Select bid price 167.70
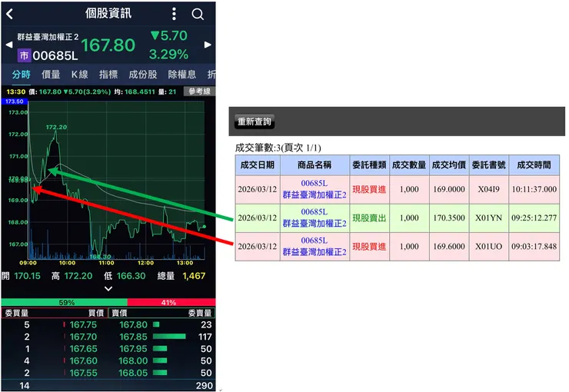 click(x=84, y=337)
